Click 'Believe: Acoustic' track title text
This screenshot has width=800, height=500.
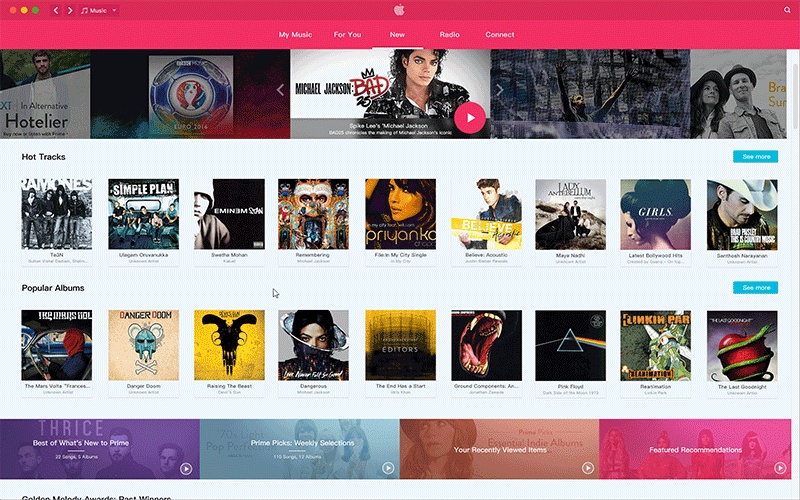pyautogui.click(x=486, y=255)
